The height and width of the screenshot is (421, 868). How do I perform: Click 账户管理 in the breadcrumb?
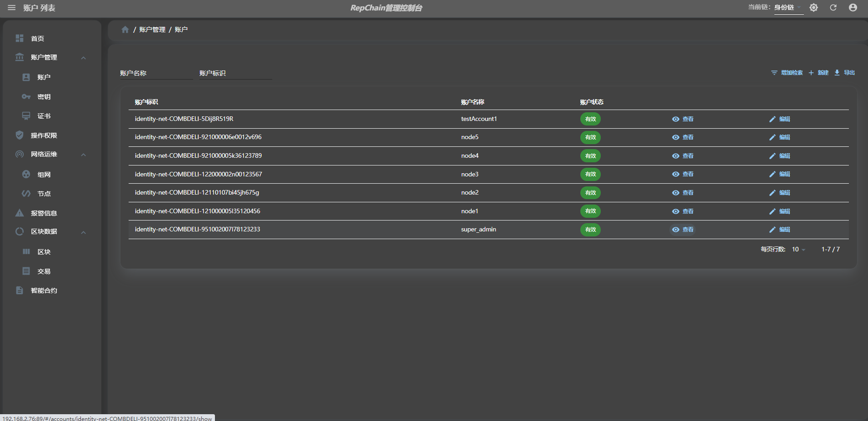tap(152, 30)
